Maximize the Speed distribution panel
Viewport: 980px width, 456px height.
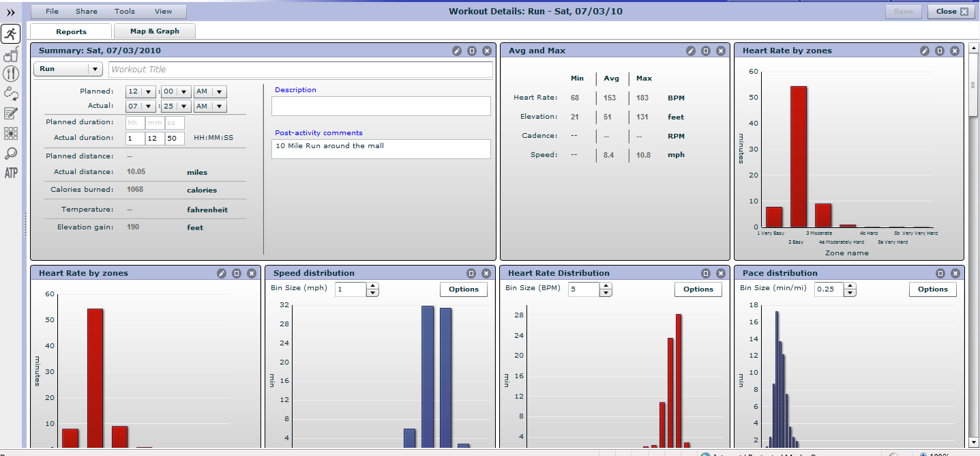471,273
